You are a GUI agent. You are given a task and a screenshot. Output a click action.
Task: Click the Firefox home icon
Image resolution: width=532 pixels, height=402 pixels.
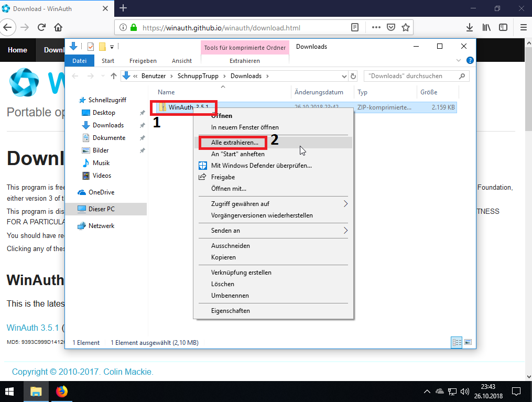[x=58, y=27]
